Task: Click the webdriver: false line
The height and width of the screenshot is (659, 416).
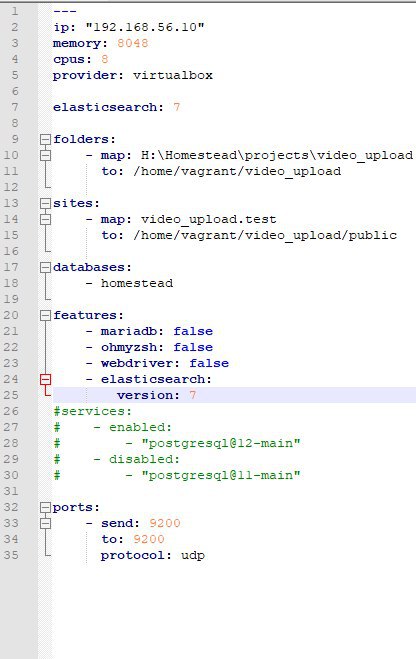Action: [x=157, y=363]
